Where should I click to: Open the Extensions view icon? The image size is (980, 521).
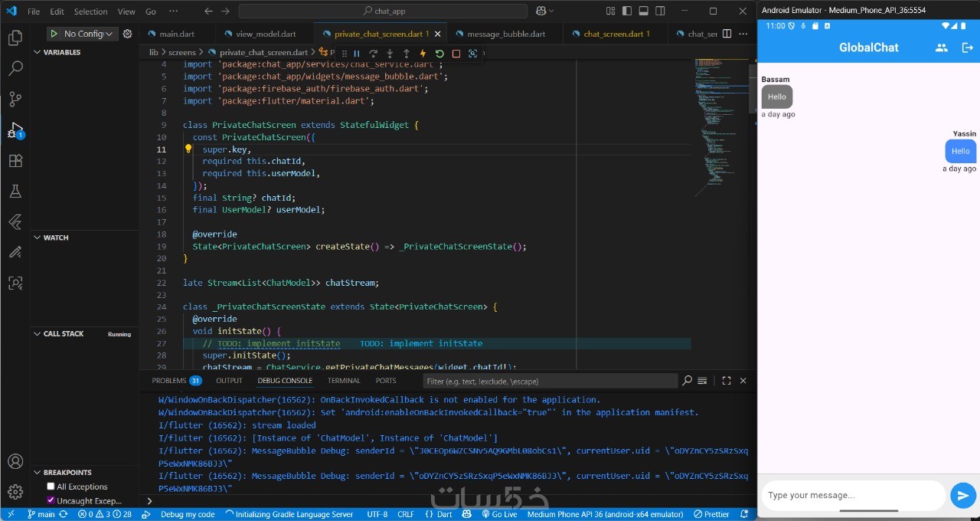coord(15,161)
